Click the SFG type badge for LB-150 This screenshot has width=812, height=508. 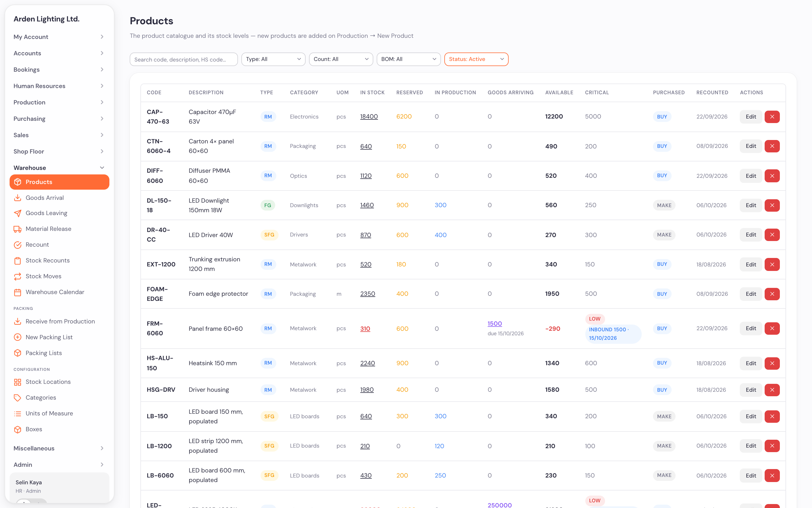[x=269, y=416]
